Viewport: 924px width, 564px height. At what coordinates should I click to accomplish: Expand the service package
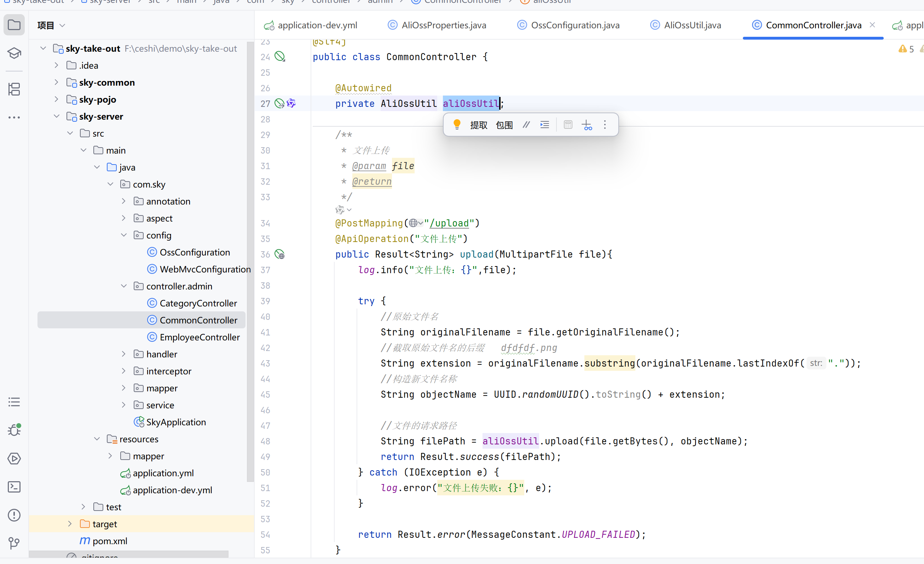[124, 405]
